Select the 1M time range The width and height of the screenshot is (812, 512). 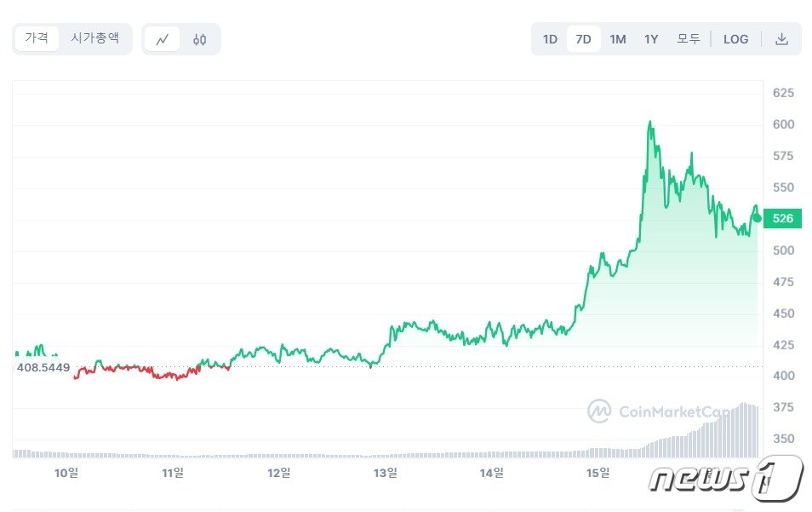pos(617,39)
